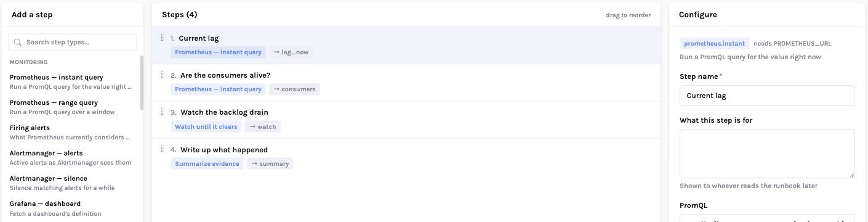868x222 pixels.
Task: Click the Watch until it clears tag
Action: 206,126
